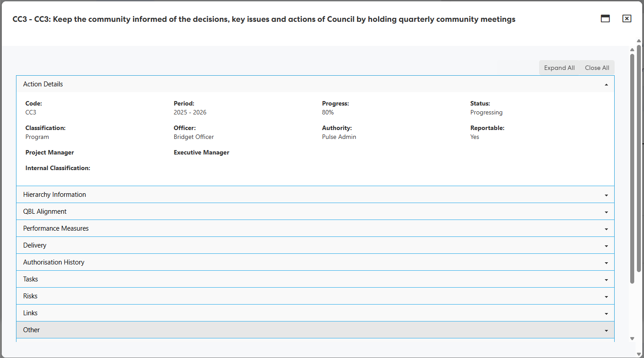Viewport: 644px width, 358px height.
Task: Expand the Other section arrow
Action: point(606,330)
